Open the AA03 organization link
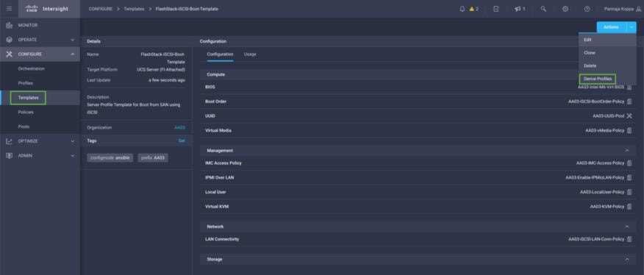The height and width of the screenshot is (275, 644). 179,128
